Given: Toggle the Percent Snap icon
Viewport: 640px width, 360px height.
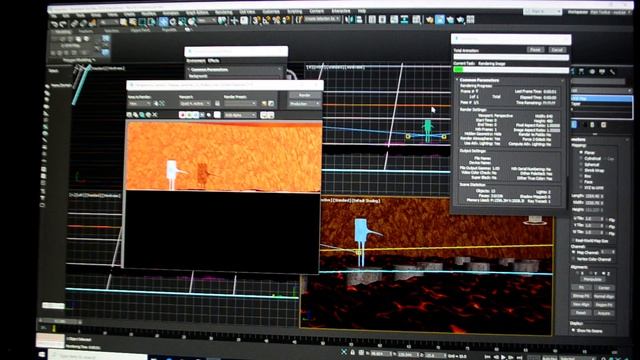Looking at the screenshot, I should [277, 20].
